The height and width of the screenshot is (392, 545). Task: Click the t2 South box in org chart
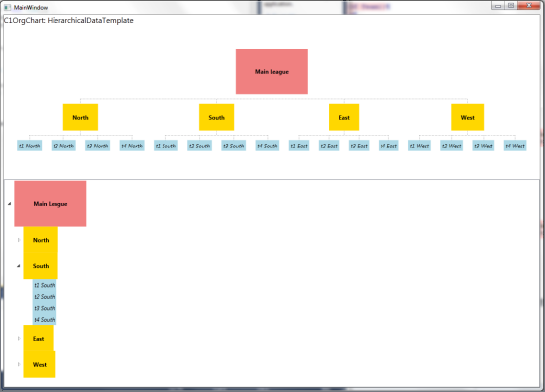199,146
